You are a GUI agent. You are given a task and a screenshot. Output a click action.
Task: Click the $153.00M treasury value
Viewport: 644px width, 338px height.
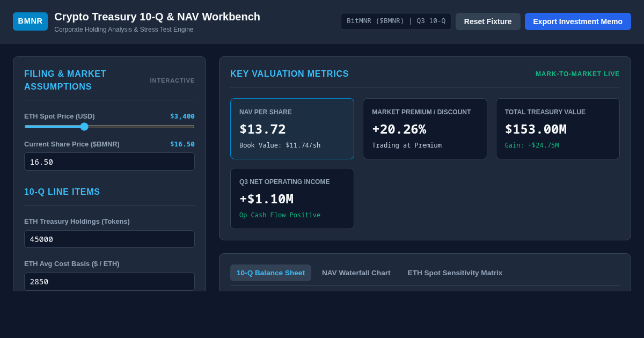click(x=536, y=129)
